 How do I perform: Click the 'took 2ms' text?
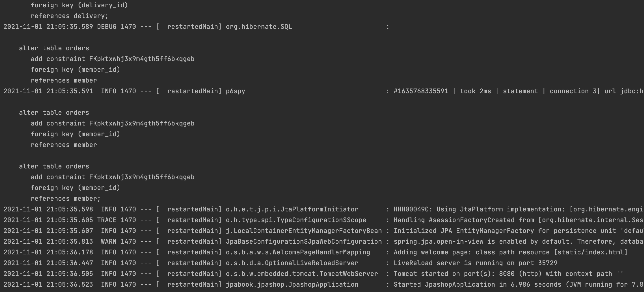[x=475, y=91]
